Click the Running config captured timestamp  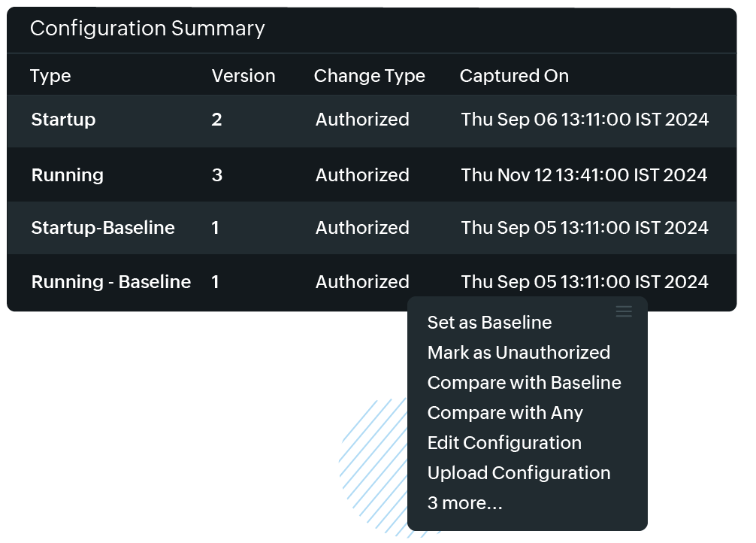(x=583, y=174)
